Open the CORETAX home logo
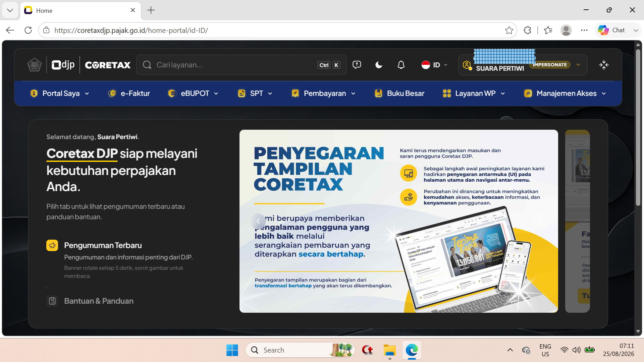644x362 pixels. tap(108, 65)
